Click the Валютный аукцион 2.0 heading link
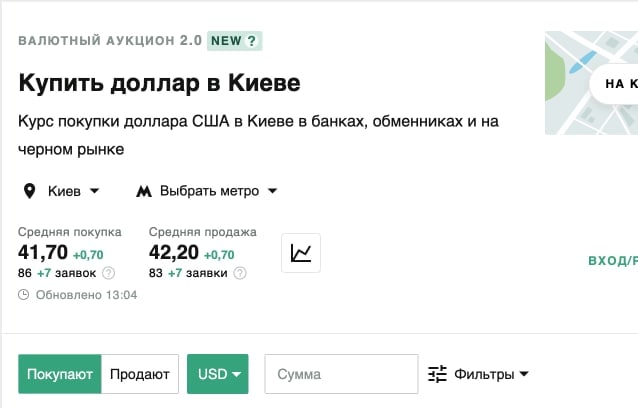Image resolution: width=638 pixels, height=408 pixels. click(x=109, y=41)
